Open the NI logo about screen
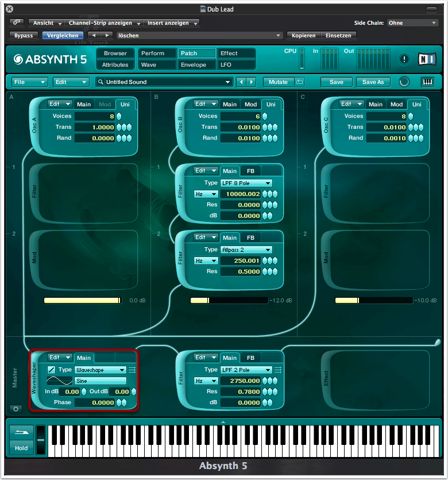 pyautogui.click(x=427, y=59)
